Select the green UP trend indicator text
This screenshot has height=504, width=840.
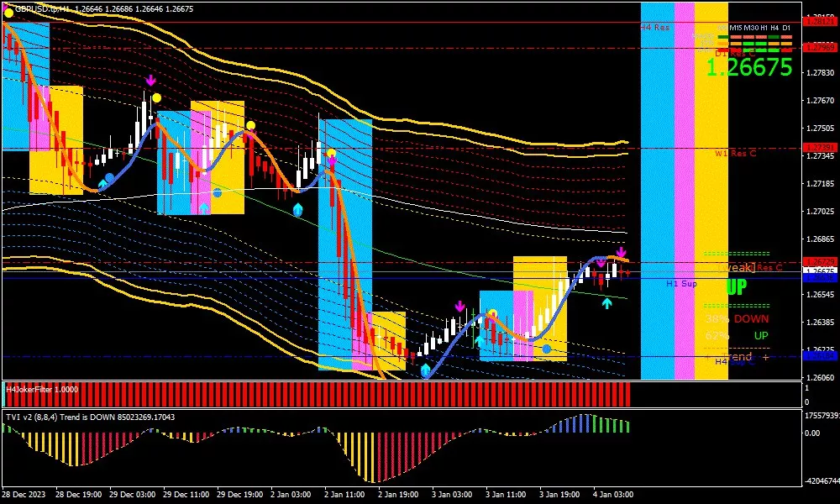(x=737, y=287)
